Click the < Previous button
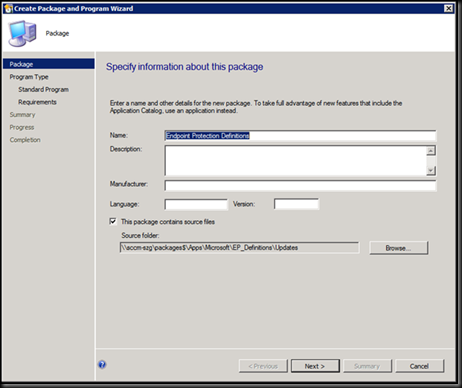462x388 pixels. tap(263, 366)
